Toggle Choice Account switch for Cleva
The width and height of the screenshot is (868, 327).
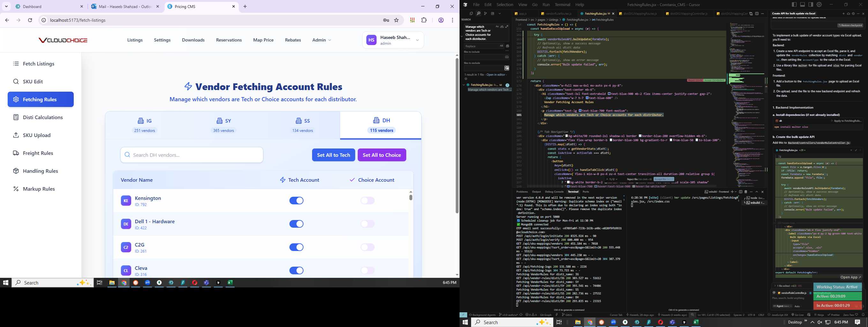point(368,270)
